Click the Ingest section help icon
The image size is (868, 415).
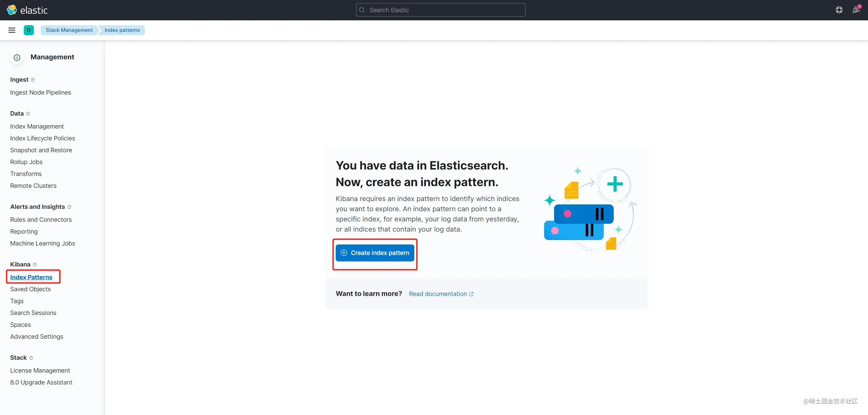click(33, 80)
